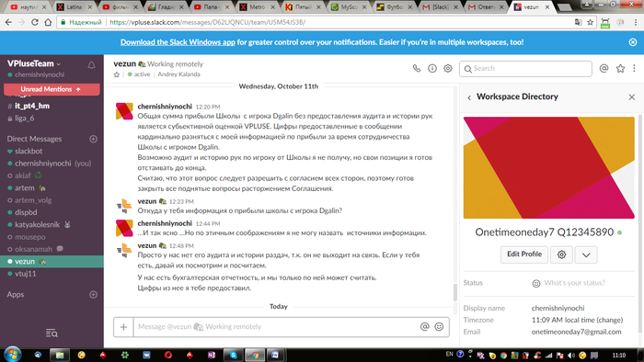Image resolution: width=644 pixels, height=362 pixels.
Task: Jump to Unread Mentions
Action: (x=52, y=89)
